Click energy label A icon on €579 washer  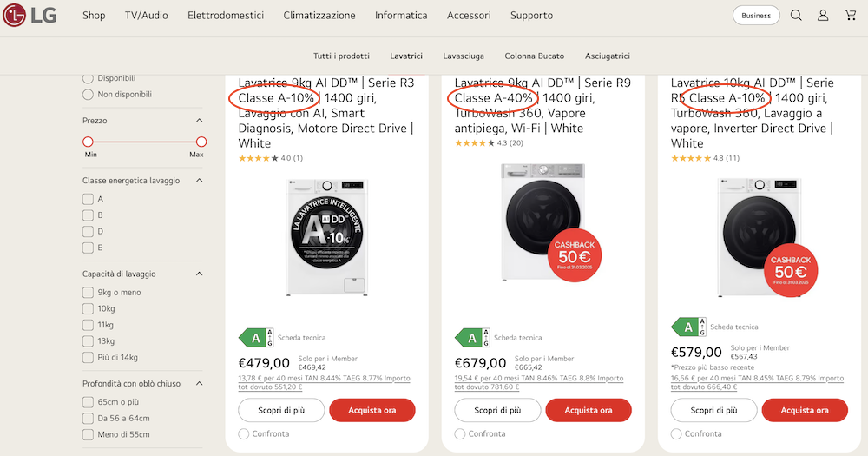(688, 327)
